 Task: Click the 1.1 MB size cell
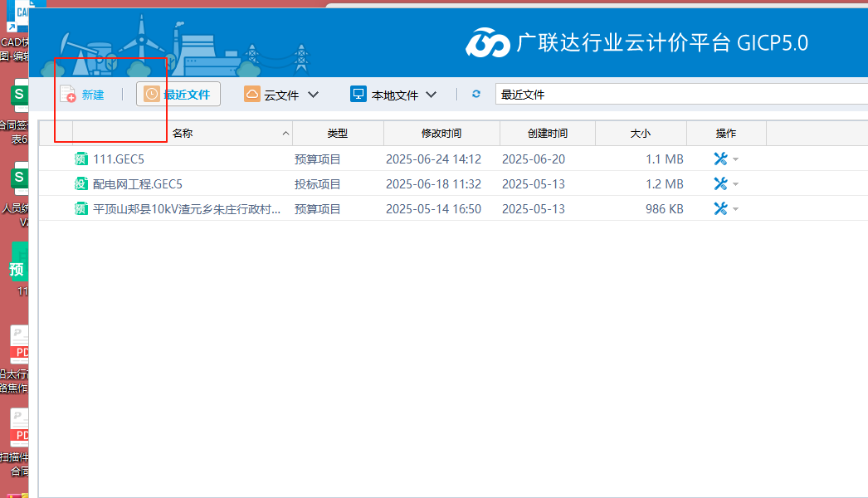point(665,159)
